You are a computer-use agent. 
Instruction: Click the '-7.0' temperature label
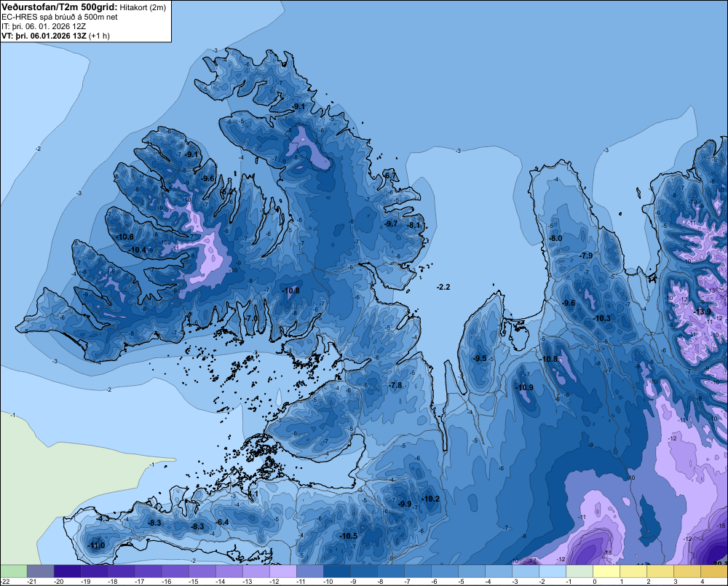(x=250, y=319)
